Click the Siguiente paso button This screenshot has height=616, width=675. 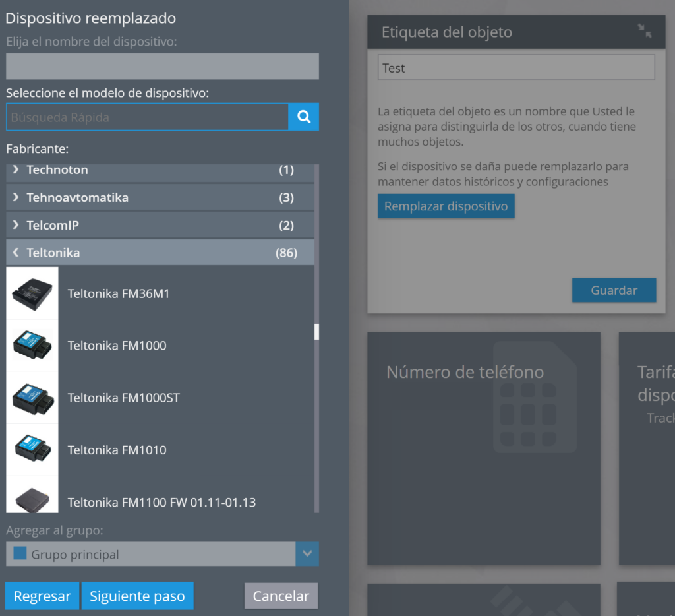[137, 596]
